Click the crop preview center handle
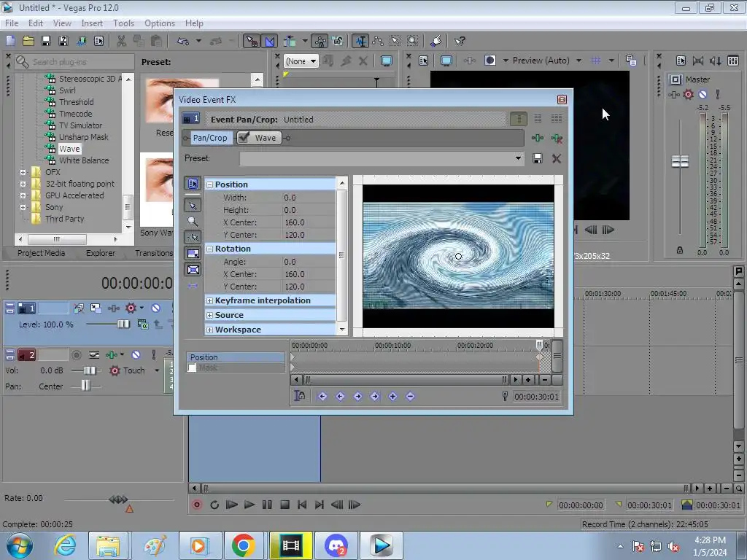 (x=458, y=256)
